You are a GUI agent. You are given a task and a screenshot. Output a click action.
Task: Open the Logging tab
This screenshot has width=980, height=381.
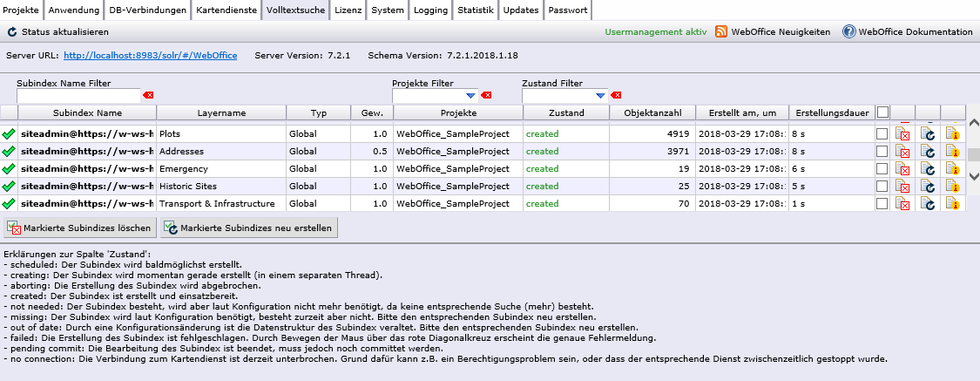(430, 10)
